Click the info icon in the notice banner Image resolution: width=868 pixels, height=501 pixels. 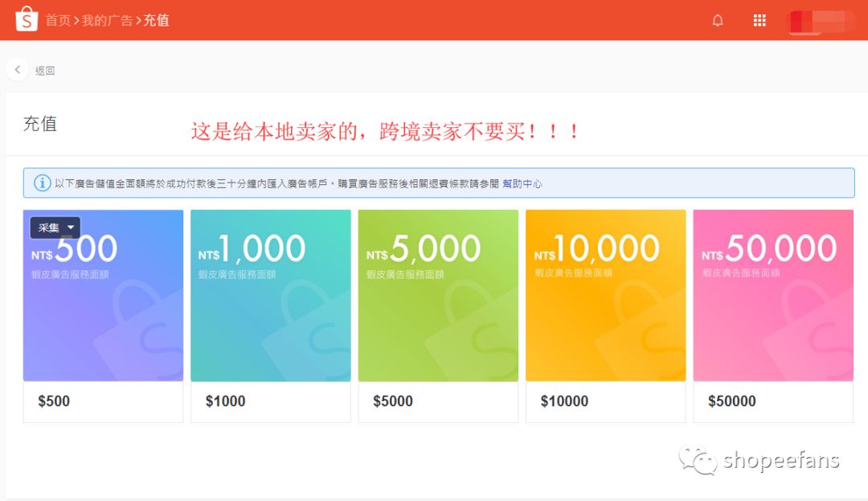(x=42, y=183)
